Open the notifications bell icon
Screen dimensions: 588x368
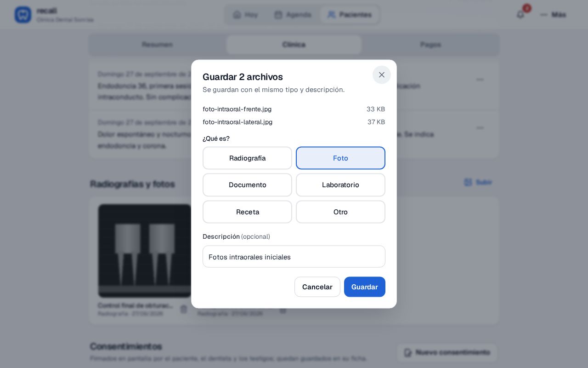[520, 15]
